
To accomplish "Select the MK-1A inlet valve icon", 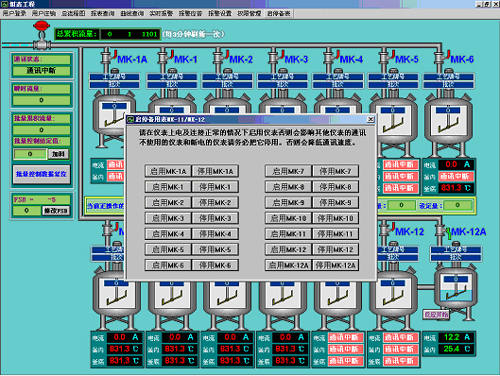I will coord(107,57).
